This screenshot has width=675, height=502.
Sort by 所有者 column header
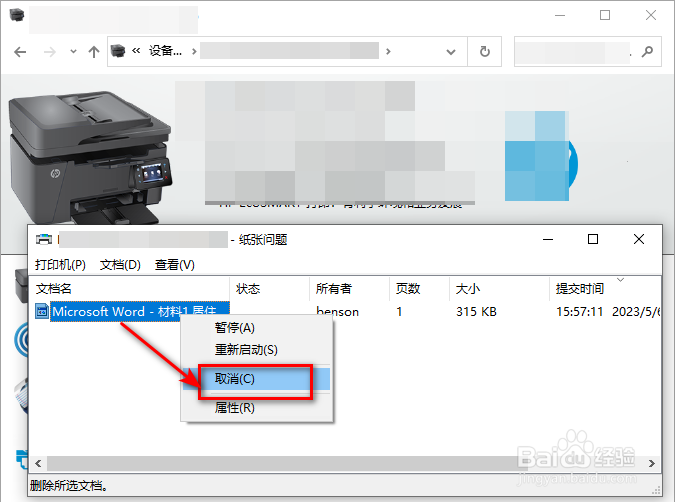(x=349, y=288)
